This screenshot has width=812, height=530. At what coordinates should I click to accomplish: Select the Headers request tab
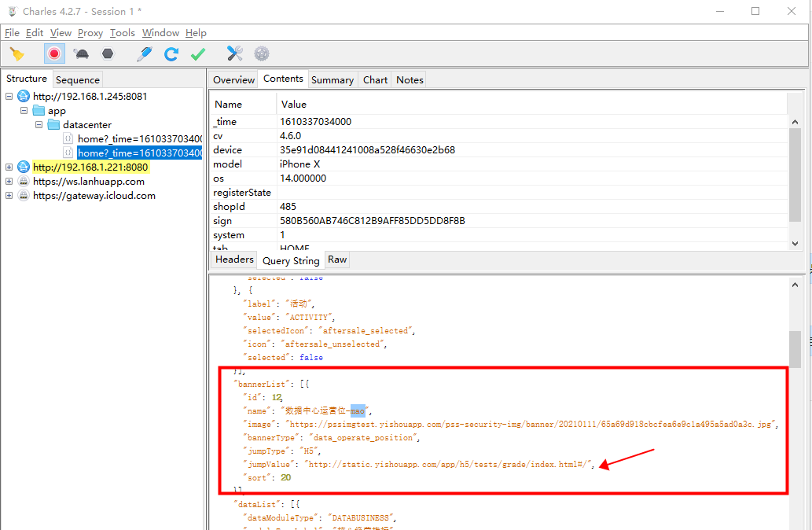pos(234,259)
